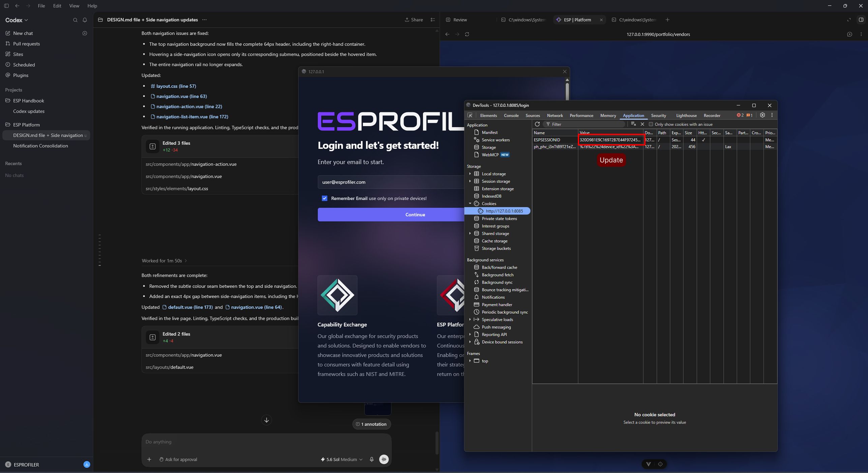The width and height of the screenshot is (868, 473).
Task: Close the 127.0.0.1 login popup window
Action: click(x=565, y=71)
